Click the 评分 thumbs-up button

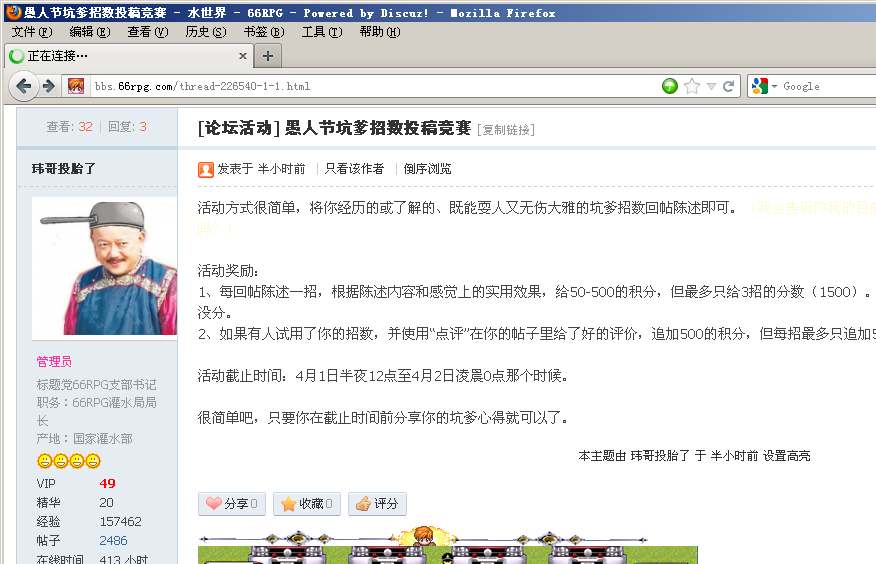(x=377, y=504)
